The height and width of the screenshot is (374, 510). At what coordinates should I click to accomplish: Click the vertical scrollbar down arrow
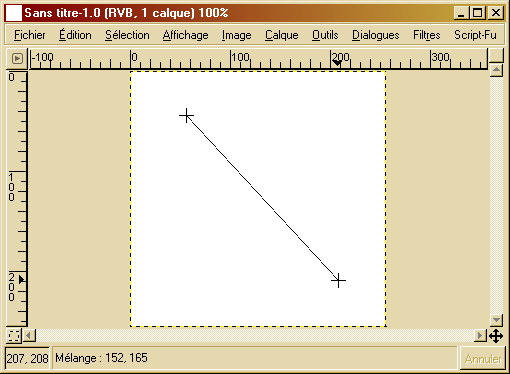496,320
